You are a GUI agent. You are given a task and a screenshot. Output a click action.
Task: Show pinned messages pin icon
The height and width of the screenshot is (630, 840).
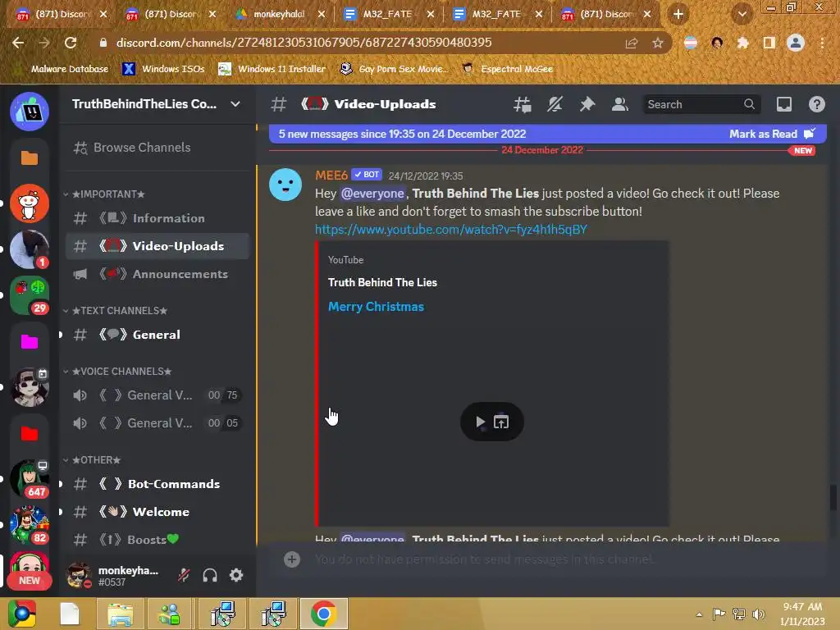point(587,104)
